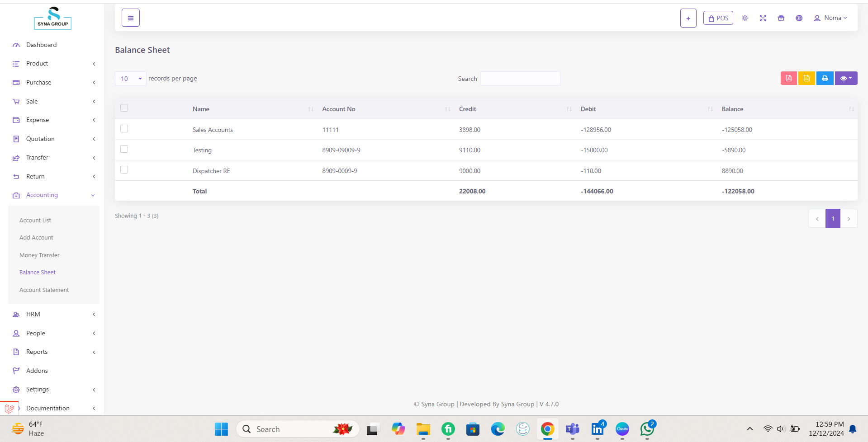Expand the Noma user menu
The height and width of the screenshot is (442, 868).
830,18
